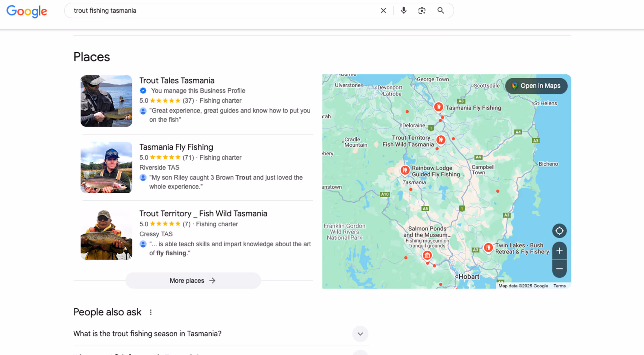Click the magnifying glass search icon
This screenshot has height=355, width=644.
(x=441, y=11)
